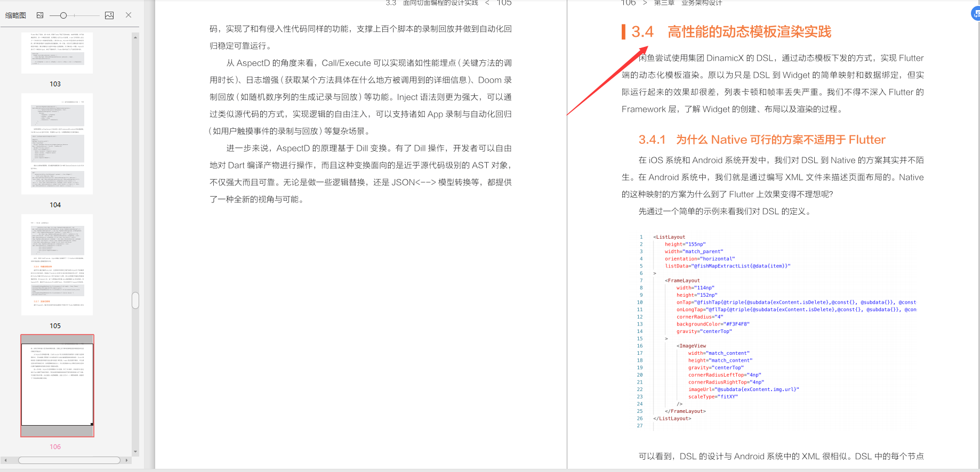Click the pink "106" page number label
Image resolution: width=980 pixels, height=472 pixels.
tap(55, 447)
